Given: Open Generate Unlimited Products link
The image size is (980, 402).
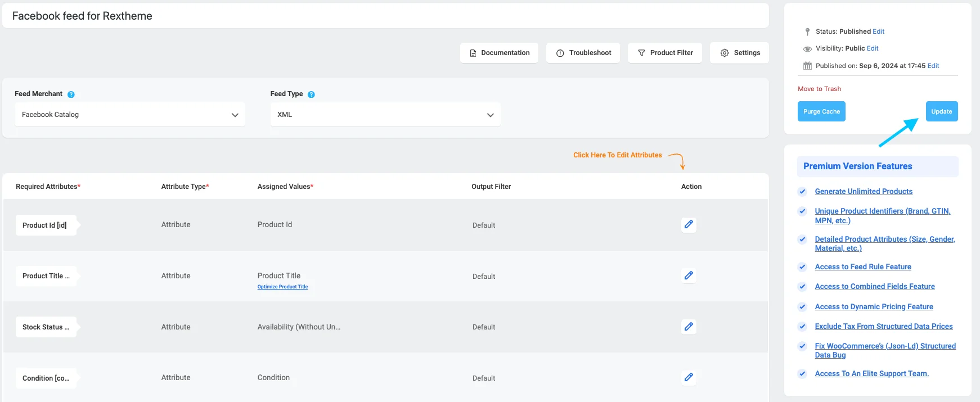Looking at the screenshot, I should (x=864, y=191).
